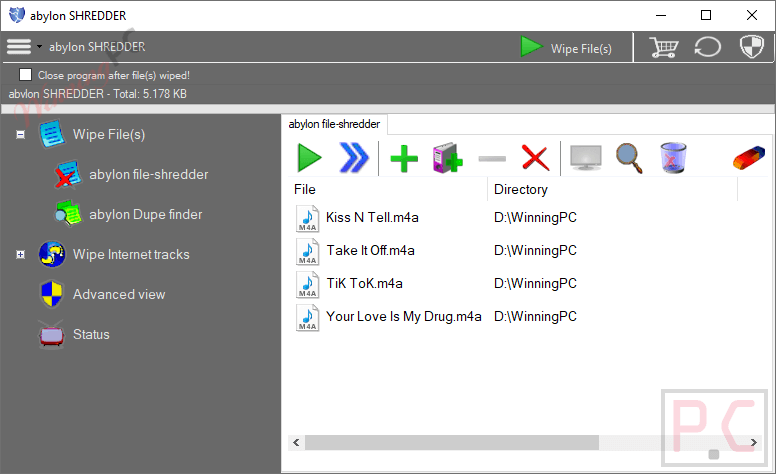This screenshot has width=776, height=474.
Task: Click the refresh circular arrow icon
Action: coord(708,47)
